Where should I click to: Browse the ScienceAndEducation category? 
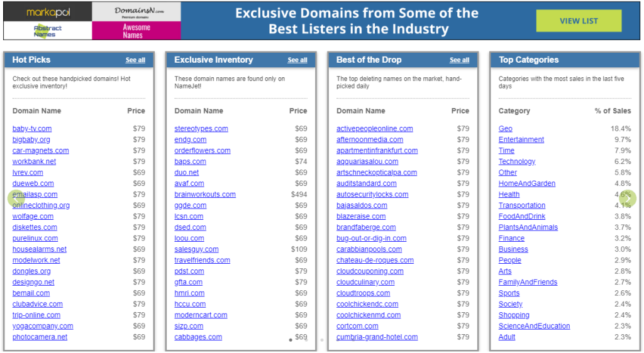pos(534,326)
